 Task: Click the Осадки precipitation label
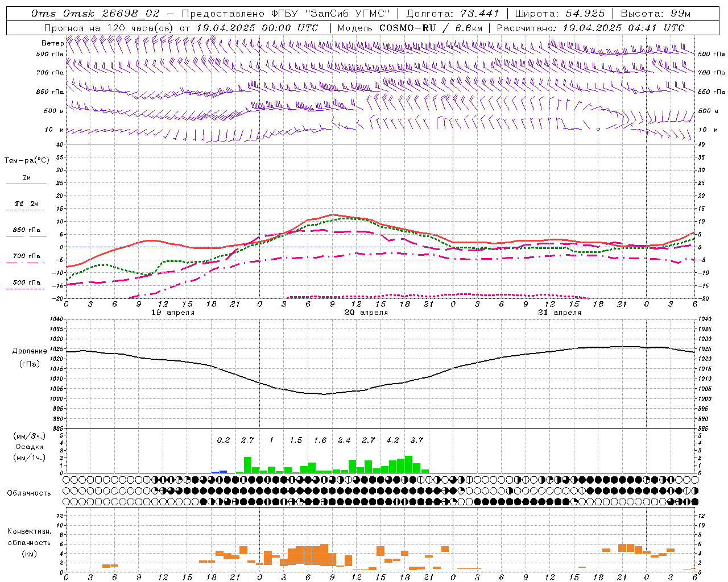[x=29, y=447]
